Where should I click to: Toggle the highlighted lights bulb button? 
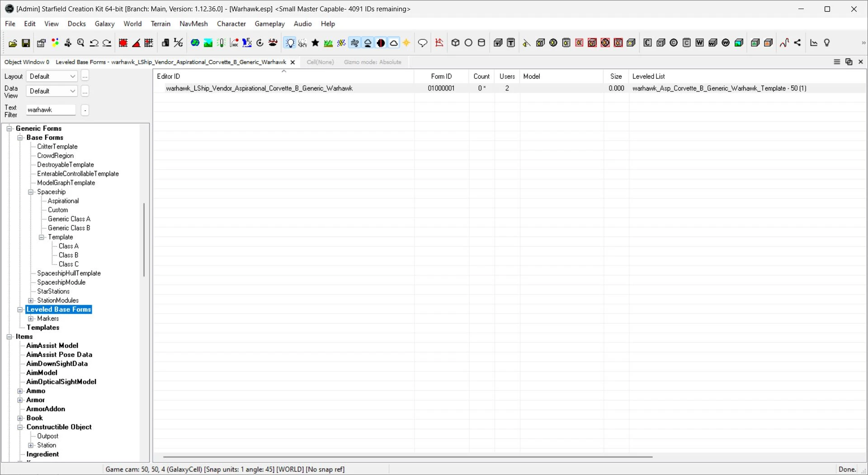tap(290, 43)
